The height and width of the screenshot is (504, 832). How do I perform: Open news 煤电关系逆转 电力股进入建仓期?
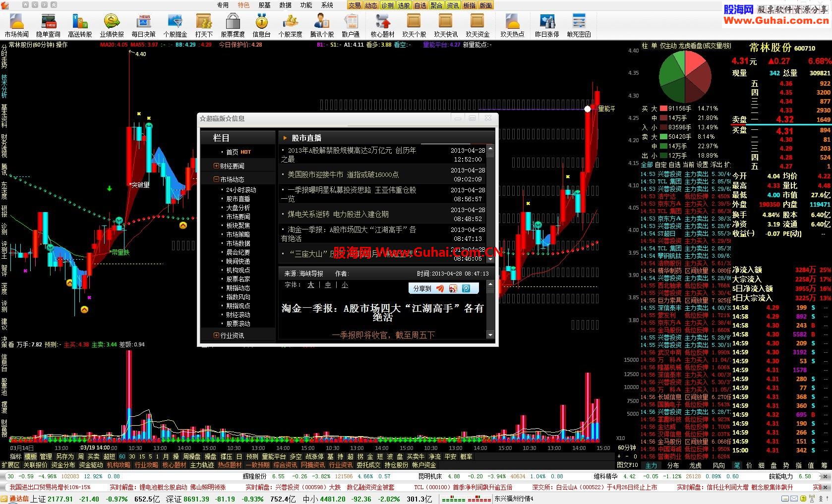pos(338,214)
